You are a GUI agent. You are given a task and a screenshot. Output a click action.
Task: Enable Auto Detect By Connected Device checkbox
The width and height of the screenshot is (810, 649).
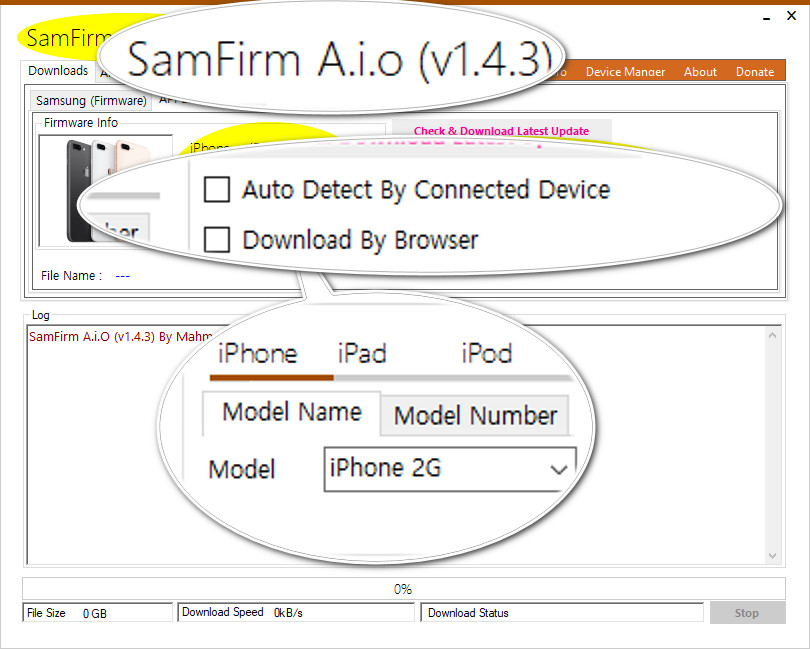coord(216,189)
